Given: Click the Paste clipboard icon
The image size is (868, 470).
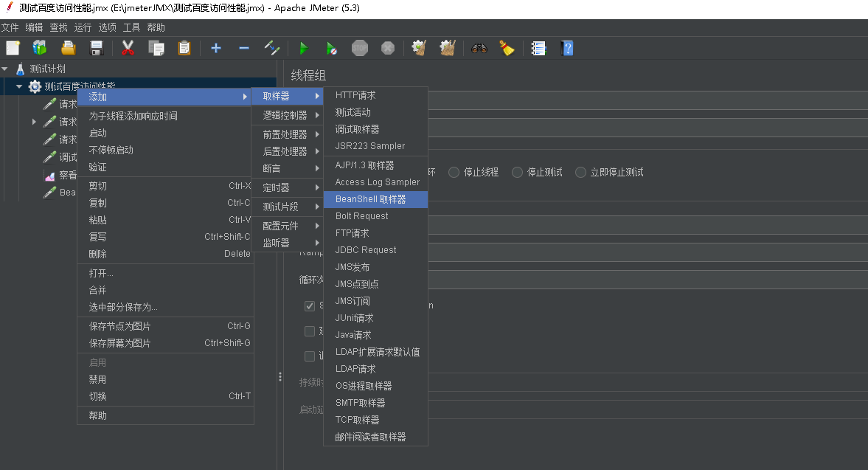Looking at the screenshot, I should click(x=184, y=48).
